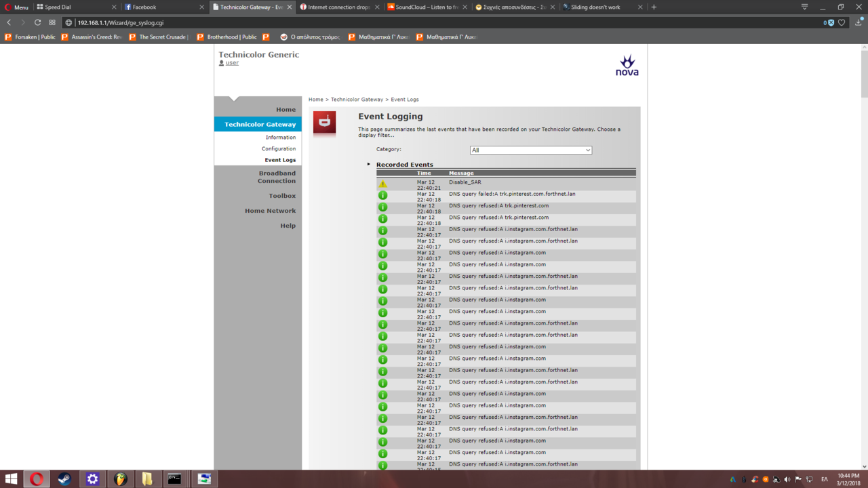The height and width of the screenshot is (488, 868).
Task: Open The Secret Crusade bookmark
Action: (159, 37)
